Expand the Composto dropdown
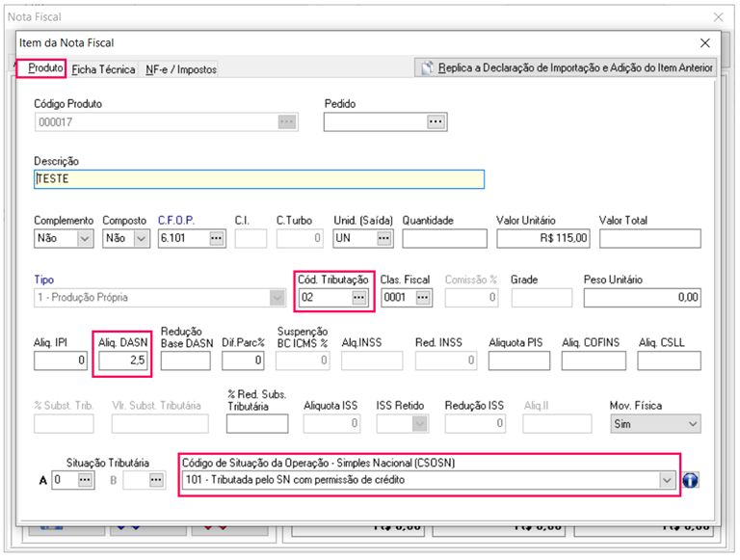The image size is (740, 560). click(x=142, y=238)
